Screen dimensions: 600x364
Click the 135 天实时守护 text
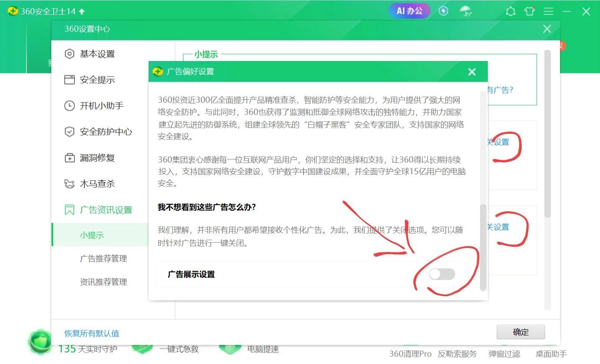click(x=87, y=348)
